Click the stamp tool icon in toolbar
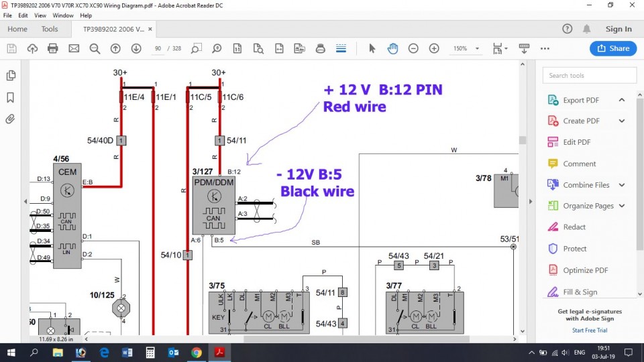The image size is (644, 362). pos(321,48)
